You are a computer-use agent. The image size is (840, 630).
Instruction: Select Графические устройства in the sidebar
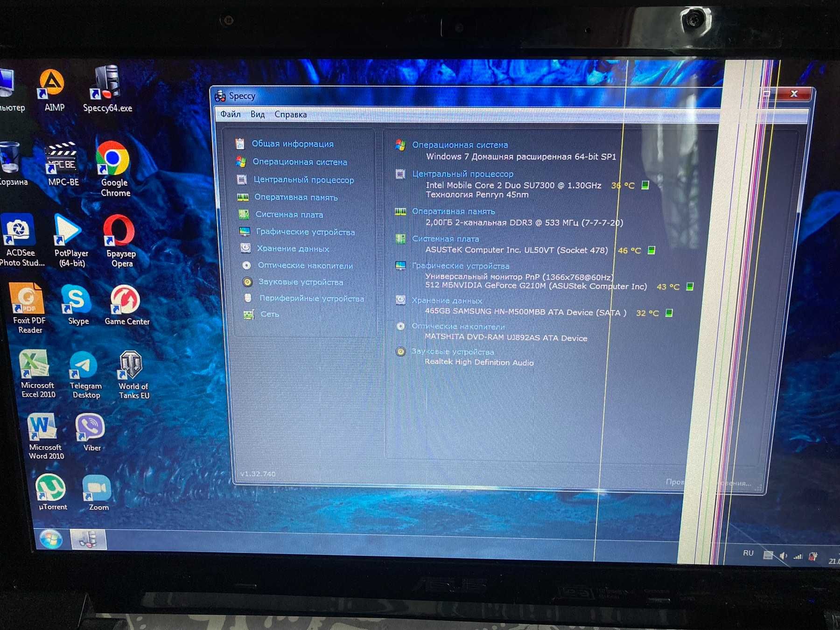tap(305, 232)
